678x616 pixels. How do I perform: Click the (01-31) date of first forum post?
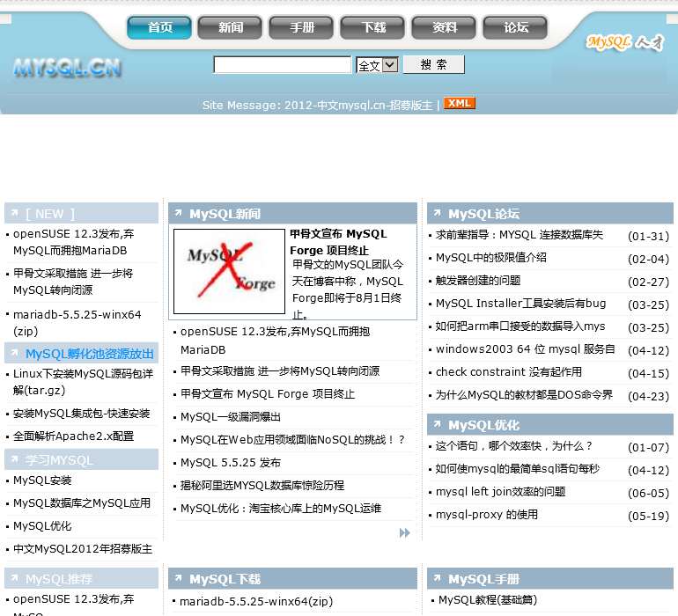pos(648,237)
